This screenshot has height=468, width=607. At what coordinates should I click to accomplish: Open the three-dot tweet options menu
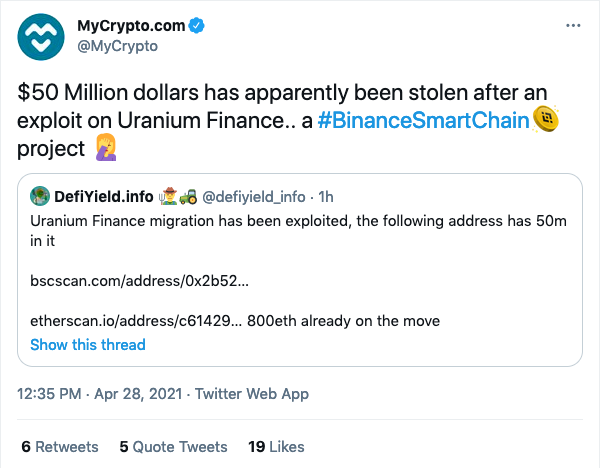pos(569,23)
